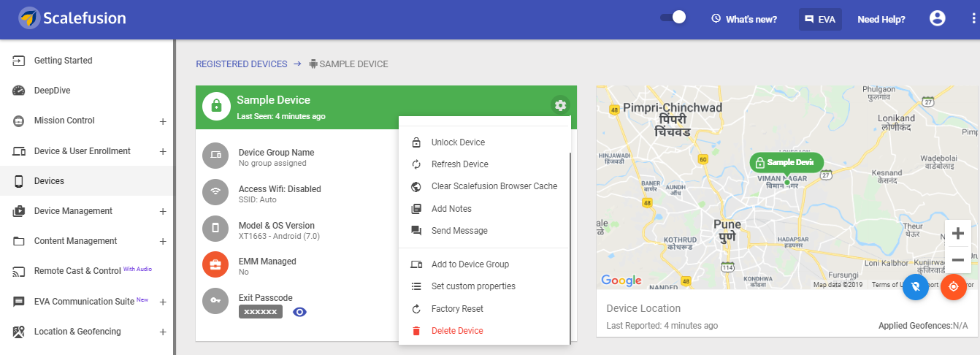Click the Scalefusion logo

tap(72, 18)
